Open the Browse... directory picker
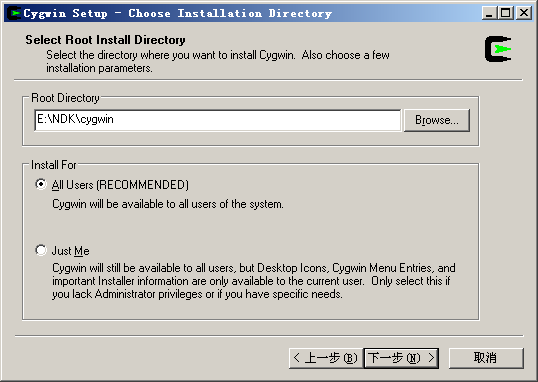Screen dimensions: 538x382 point(436,120)
